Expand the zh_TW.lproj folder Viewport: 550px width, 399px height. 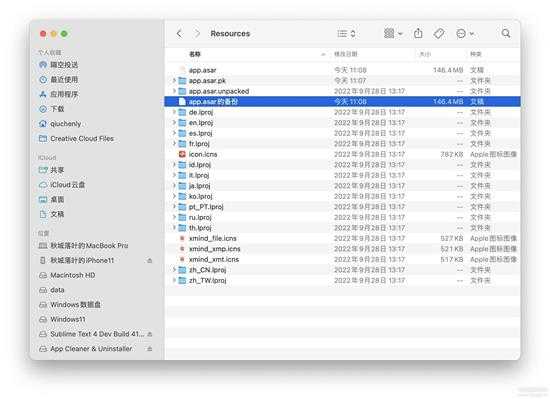[x=174, y=280]
